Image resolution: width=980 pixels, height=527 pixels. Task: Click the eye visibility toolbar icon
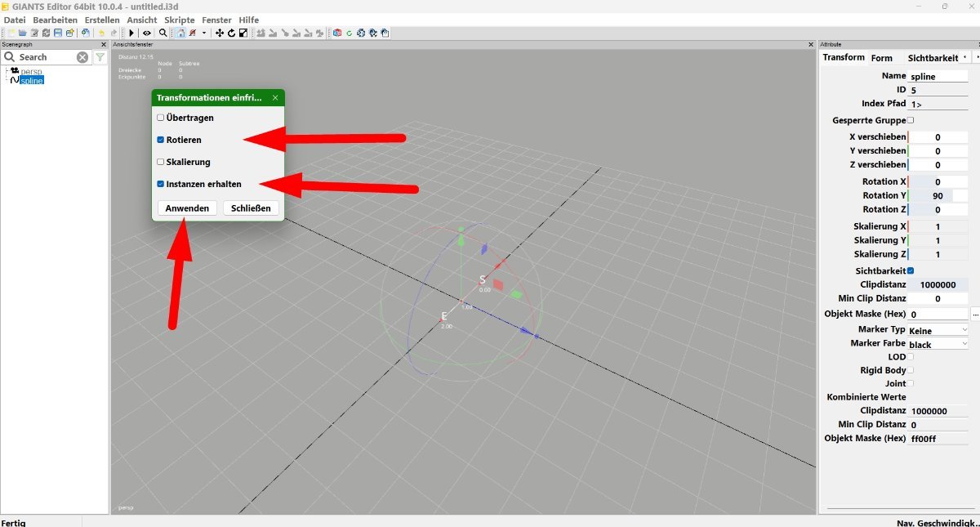pyautogui.click(x=147, y=33)
